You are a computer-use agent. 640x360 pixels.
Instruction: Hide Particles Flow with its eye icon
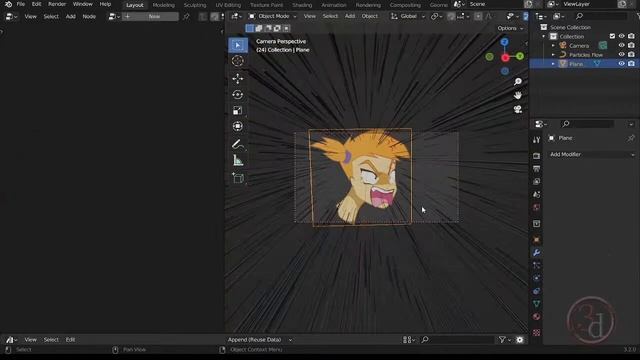coord(621,54)
